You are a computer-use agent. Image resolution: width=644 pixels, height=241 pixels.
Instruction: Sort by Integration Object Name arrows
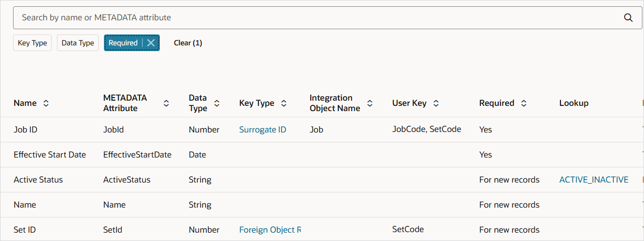tap(370, 103)
